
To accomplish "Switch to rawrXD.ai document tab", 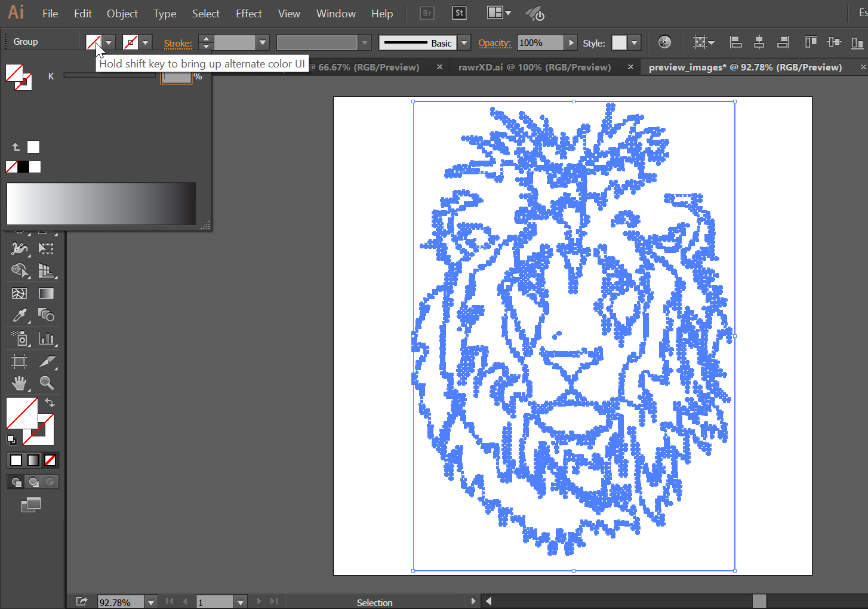I will click(x=535, y=67).
